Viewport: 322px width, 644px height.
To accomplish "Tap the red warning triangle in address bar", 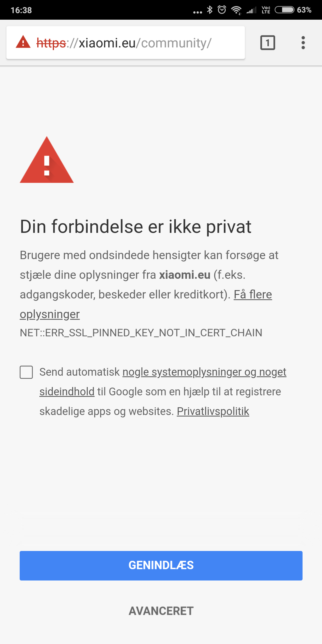I will point(23,42).
